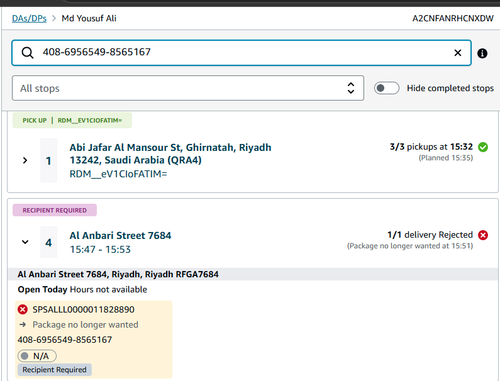
Task: Open Abi Jafar Al Mansour St address
Action: (170, 154)
